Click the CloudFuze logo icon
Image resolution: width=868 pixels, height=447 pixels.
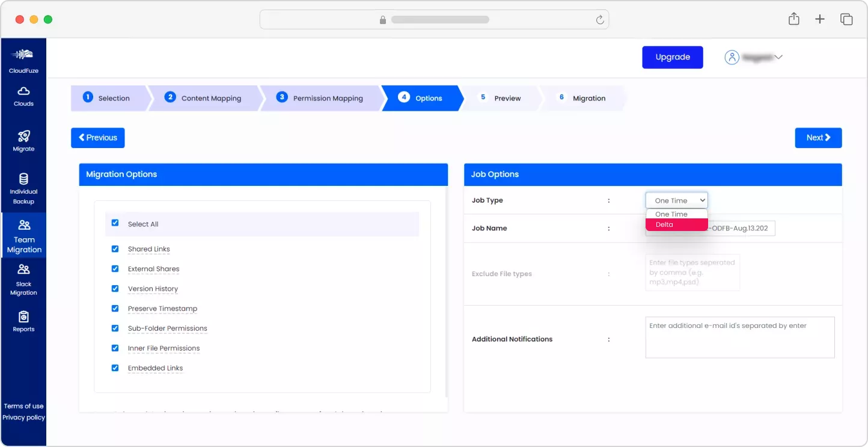pyautogui.click(x=23, y=55)
